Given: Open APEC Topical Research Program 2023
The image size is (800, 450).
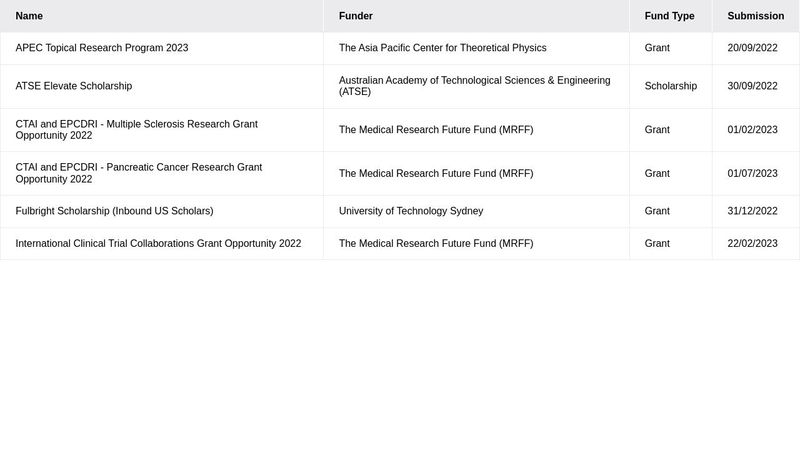Looking at the screenshot, I should (102, 48).
